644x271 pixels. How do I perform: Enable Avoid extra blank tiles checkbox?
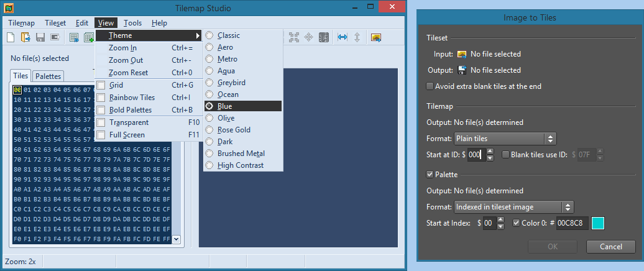click(x=430, y=86)
